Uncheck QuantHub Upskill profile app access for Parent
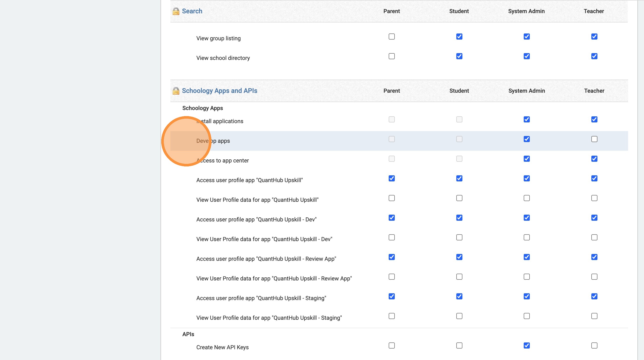644x360 pixels. tap(392, 179)
